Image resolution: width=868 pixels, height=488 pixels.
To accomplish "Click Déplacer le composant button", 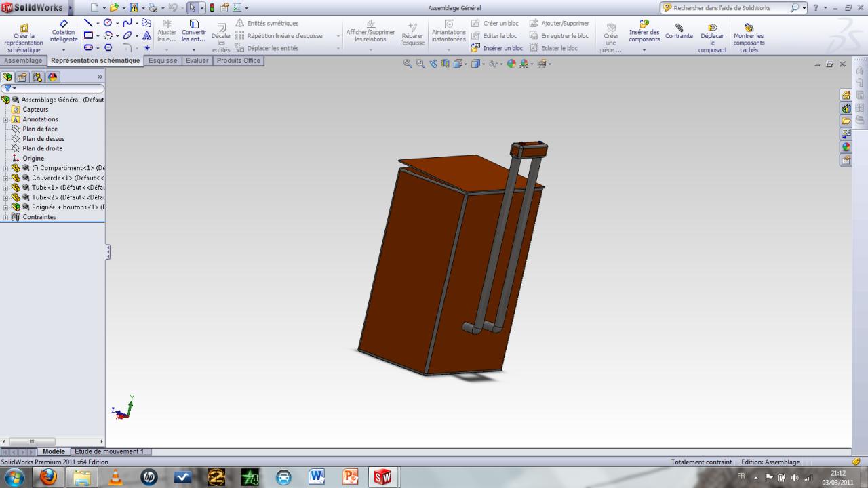I will pos(712,28).
